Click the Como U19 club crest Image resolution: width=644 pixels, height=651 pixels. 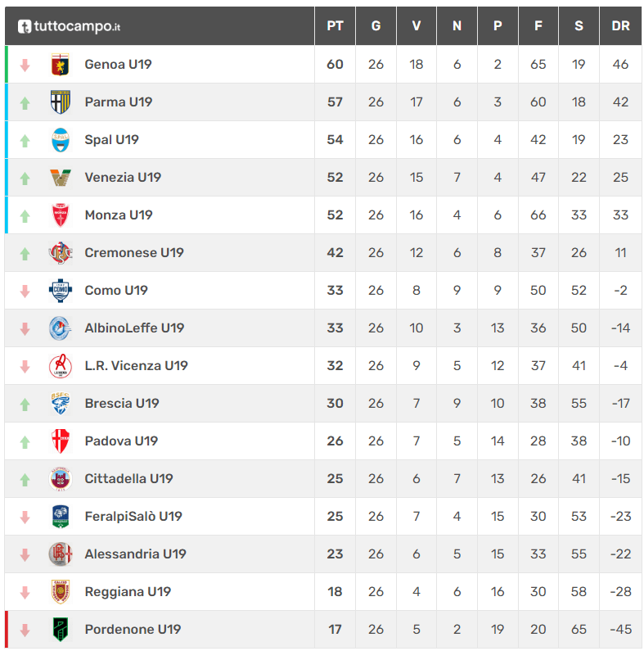pos(61,291)
